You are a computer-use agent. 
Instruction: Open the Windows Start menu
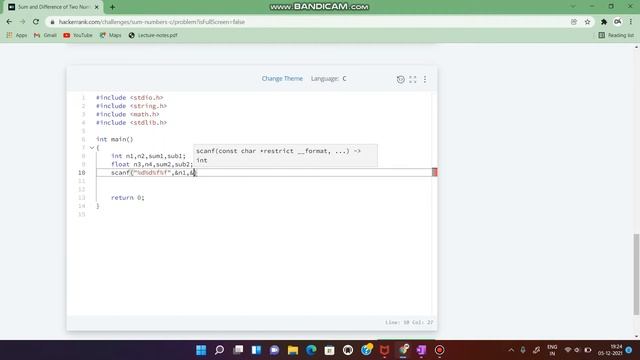(x=201, y=350)
